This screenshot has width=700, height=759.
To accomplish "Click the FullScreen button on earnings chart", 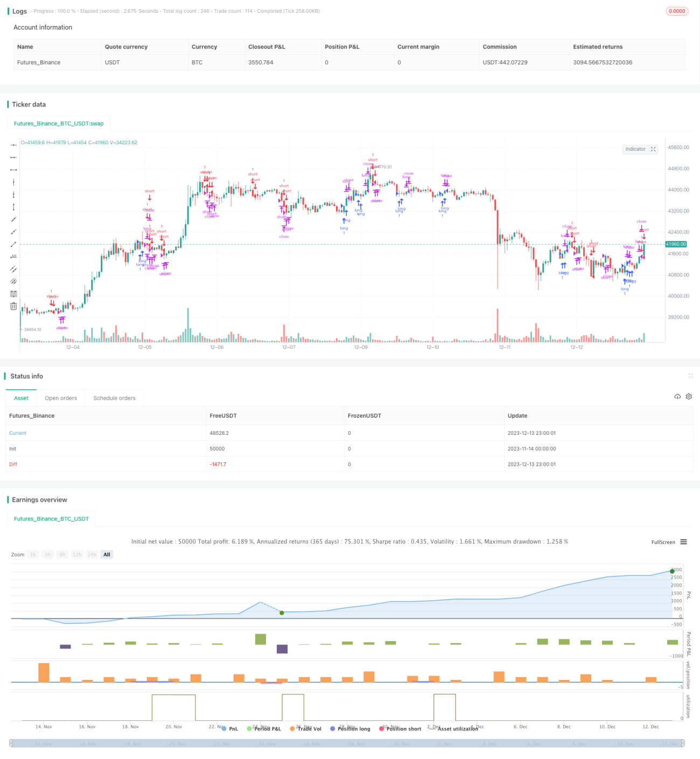I will (663, 542).
